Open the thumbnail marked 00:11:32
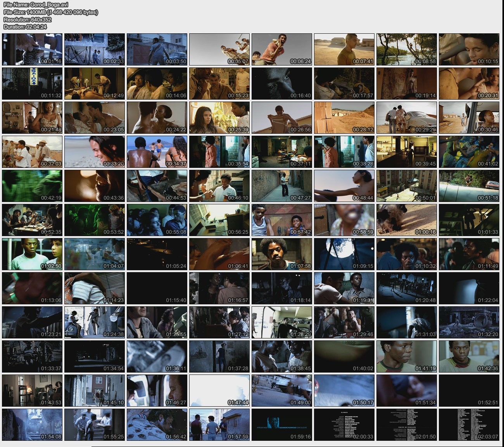The height and width of the screenshot is (447, 504). coord(32,83)
